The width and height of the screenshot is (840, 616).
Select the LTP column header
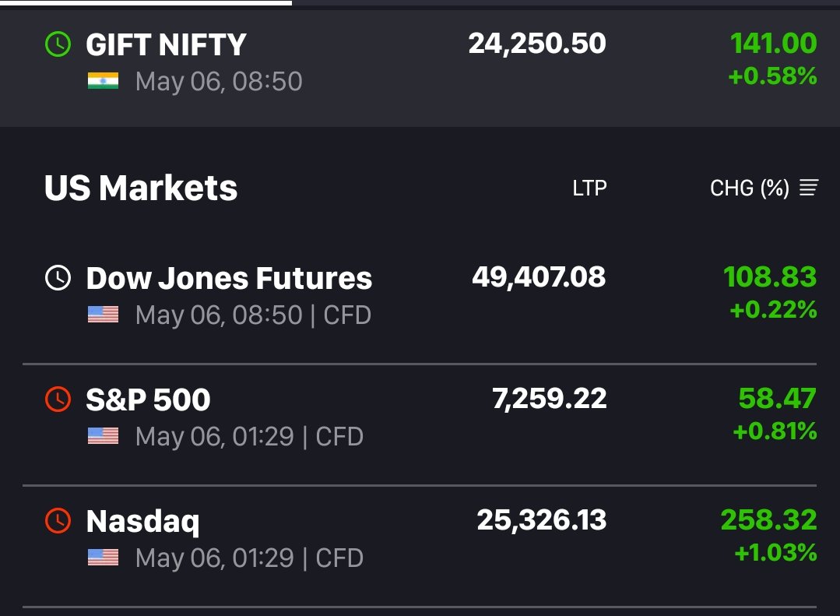pyautogui.click(x=589, y=188)
